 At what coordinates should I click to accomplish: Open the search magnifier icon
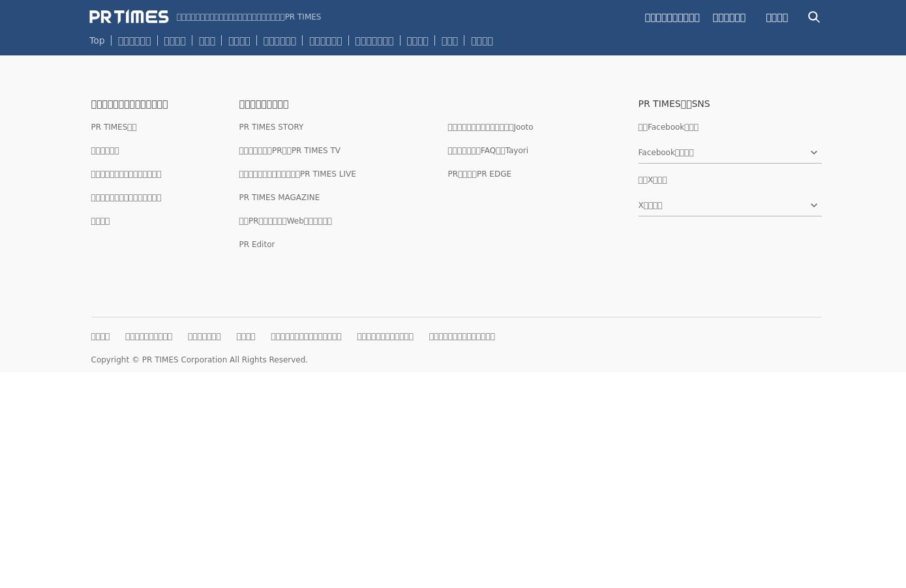tap(813, 17)
